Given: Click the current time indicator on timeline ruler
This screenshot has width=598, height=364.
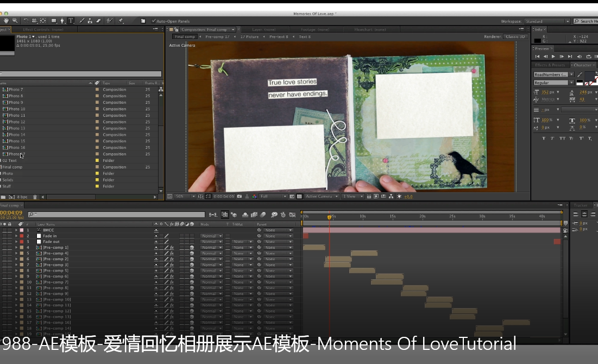Looking at the screenshot, I should 330,217.
